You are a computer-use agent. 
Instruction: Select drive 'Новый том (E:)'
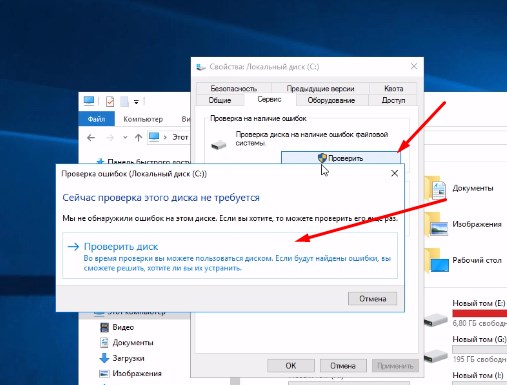click(465, 313)
